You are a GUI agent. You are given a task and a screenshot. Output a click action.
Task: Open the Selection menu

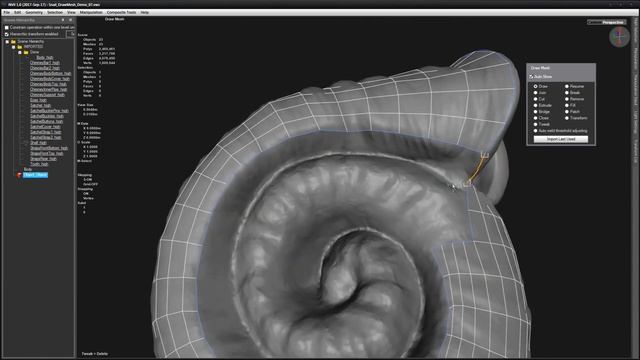(55, 12)
